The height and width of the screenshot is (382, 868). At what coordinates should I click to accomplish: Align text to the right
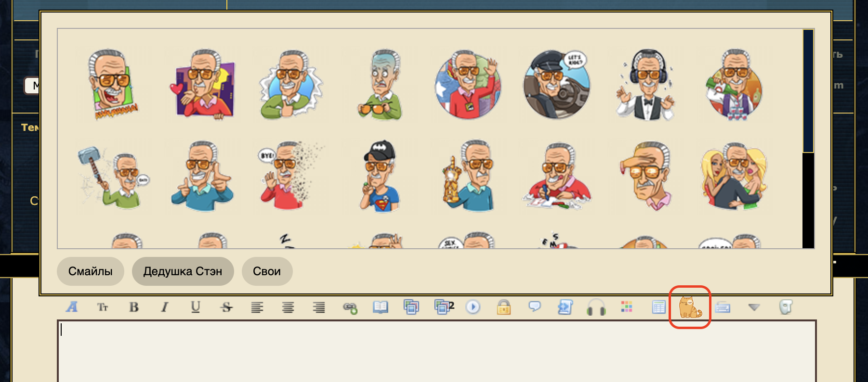click(319, 307)
